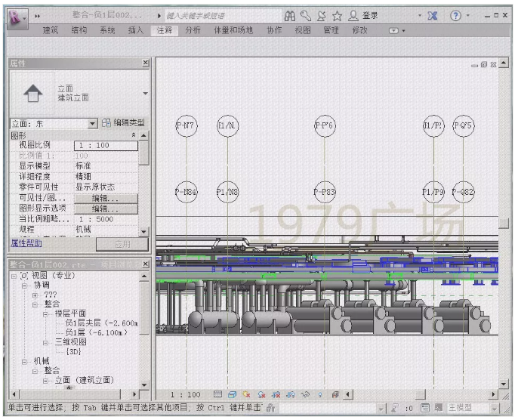Open the Subscription Center key icon
This screenshot has width=518, height=420.
pos(306,16)
